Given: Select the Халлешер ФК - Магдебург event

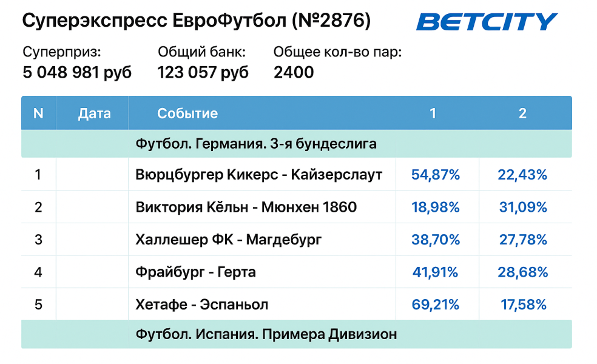Looking at the screenshot, I should click(229, 240).
